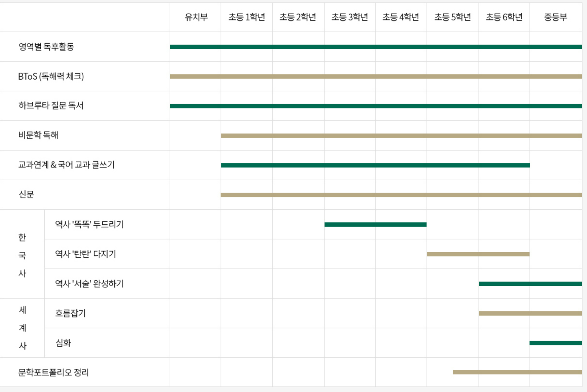
Task: Click the 세계사 group label
Action: tap(22, 328)
